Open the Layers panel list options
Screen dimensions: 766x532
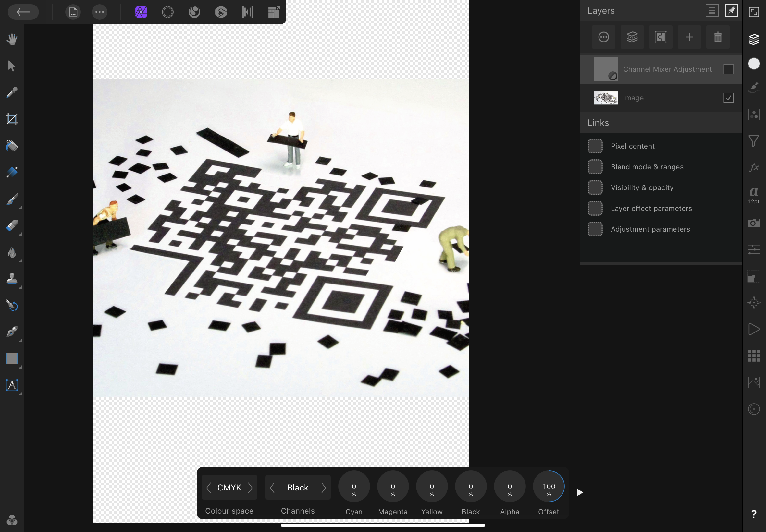(712, 11)
